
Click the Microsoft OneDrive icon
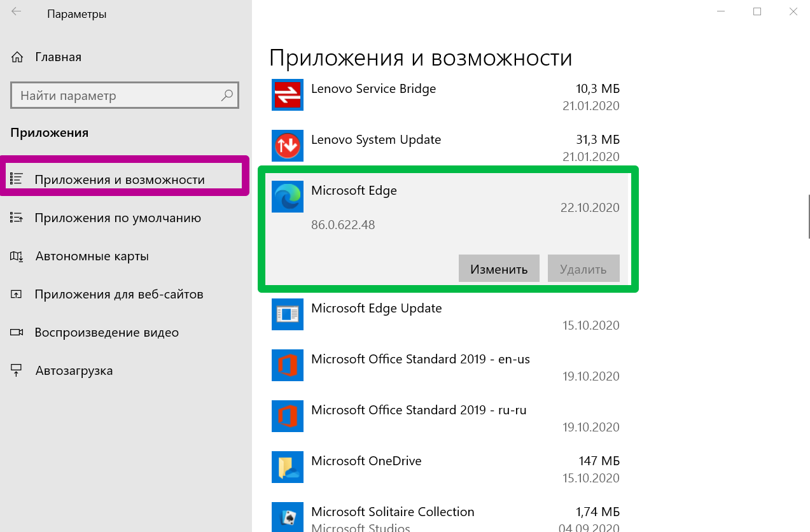(x=288, y=467)
